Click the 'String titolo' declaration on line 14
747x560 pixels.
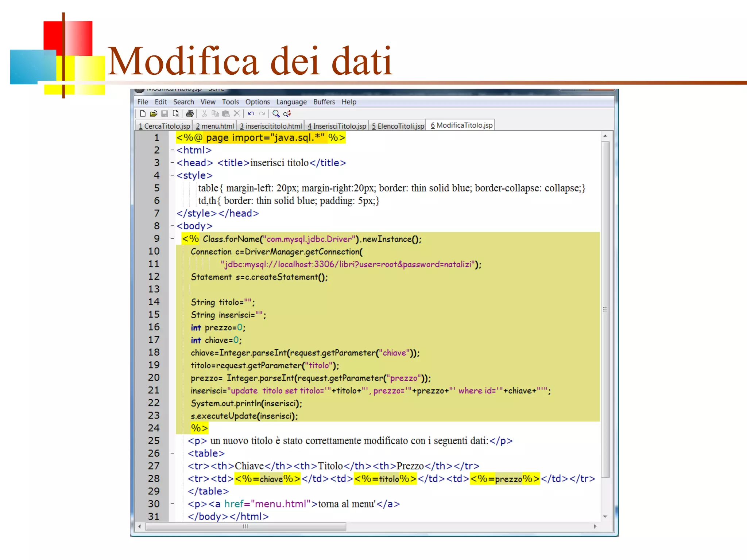[223, 302]
